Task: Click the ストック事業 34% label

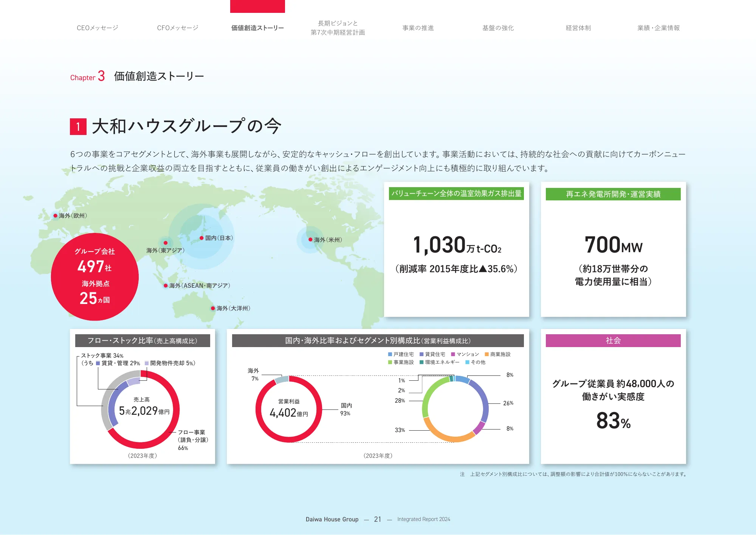Action: click(102, 355)
